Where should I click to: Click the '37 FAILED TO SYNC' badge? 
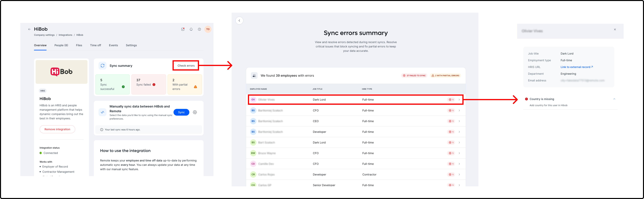(x=414, y=76)
